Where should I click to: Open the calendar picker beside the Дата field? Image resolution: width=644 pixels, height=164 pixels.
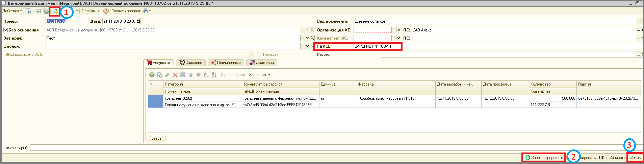138,21
